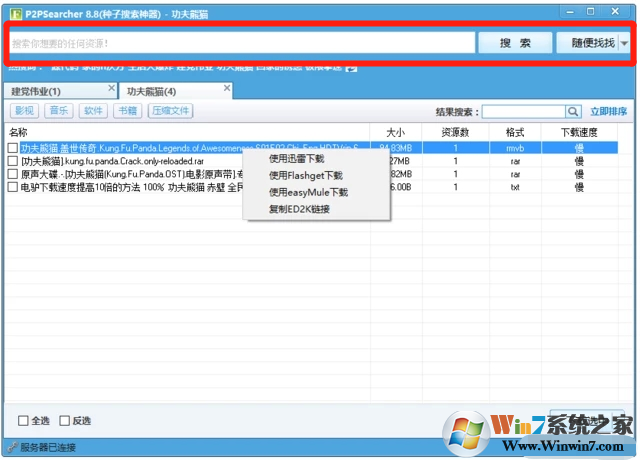Click the P2PSearcher app icon in title bar
Screen dimensions: 640x460
point(16,14)
